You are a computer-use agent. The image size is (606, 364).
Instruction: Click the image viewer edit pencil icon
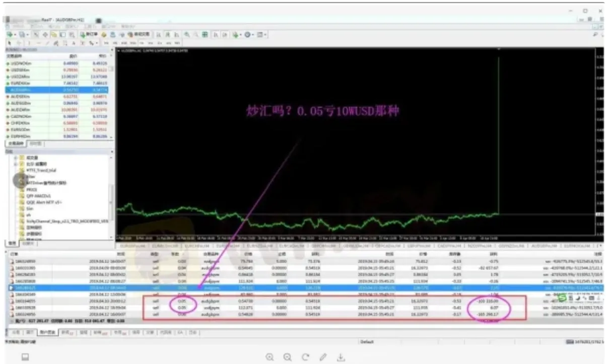pyautogui.click(x=323, y=357)
